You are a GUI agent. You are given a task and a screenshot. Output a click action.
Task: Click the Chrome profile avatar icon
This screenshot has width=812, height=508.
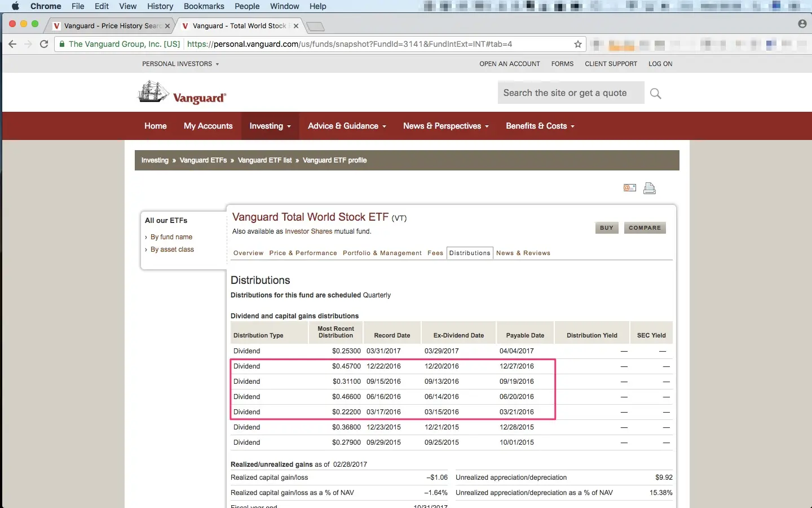[x=802, y=24]
